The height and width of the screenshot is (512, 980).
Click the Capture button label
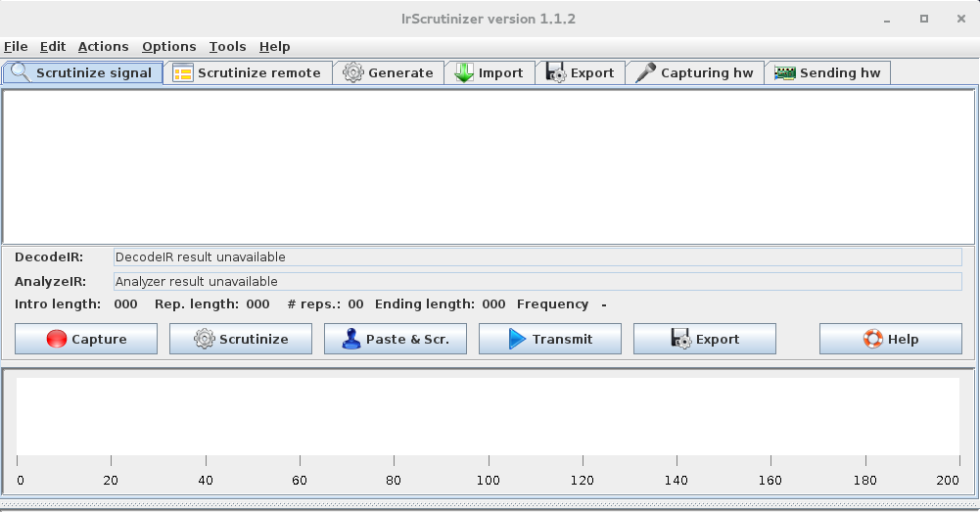tap(99, 339)
